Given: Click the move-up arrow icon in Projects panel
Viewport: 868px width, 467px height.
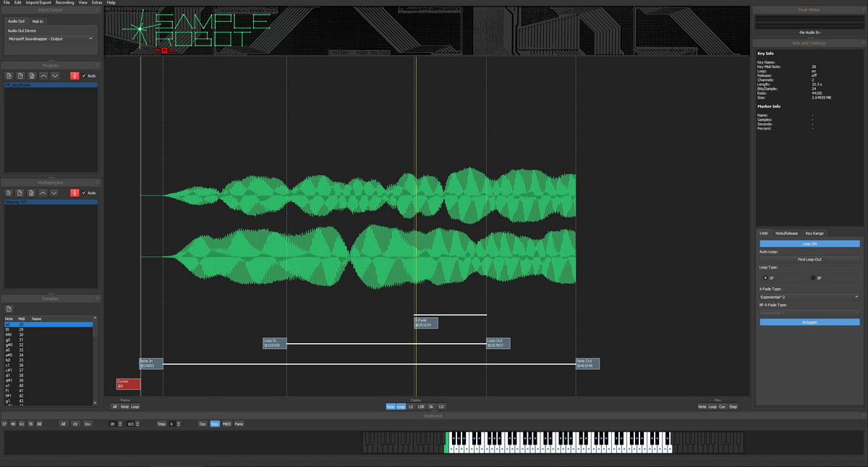Looking at the screenshot, I should pyautogui.click(x=44, y=75).
